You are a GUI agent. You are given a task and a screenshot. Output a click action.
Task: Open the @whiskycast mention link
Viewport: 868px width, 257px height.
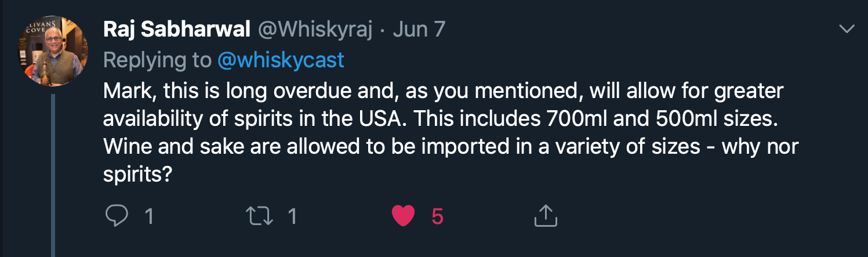281,60
